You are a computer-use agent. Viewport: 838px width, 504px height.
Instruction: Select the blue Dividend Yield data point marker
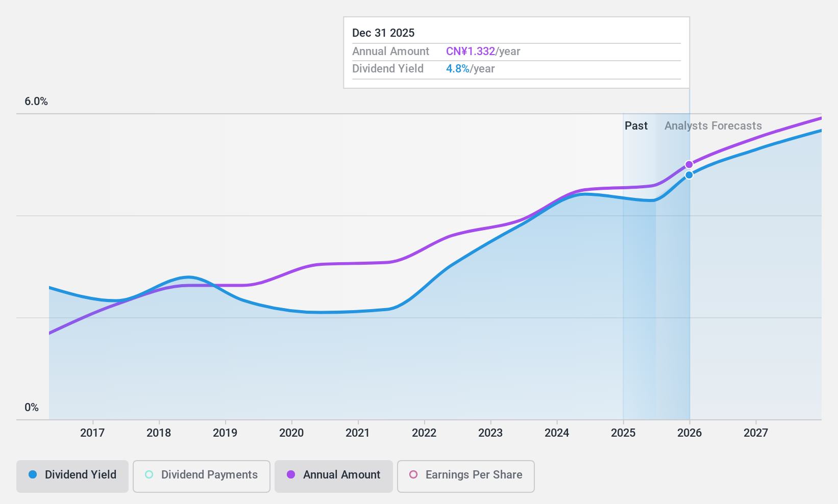pos(689,175)
